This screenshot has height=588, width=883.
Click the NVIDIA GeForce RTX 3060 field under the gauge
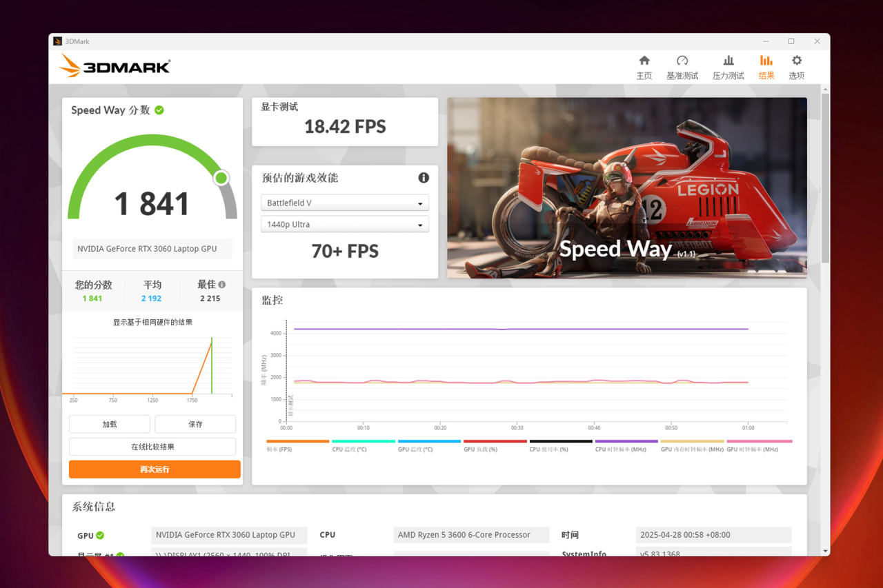[x=152, y=249]
